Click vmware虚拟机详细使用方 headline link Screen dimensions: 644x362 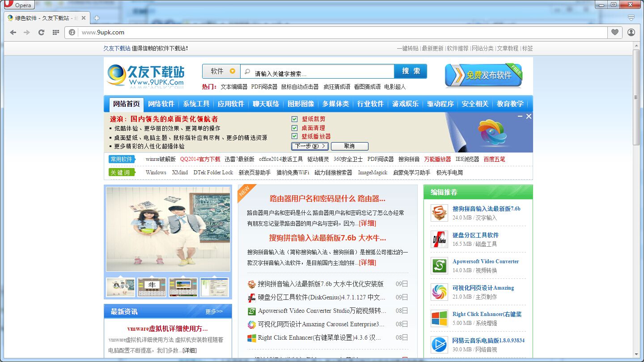(168, 328)
